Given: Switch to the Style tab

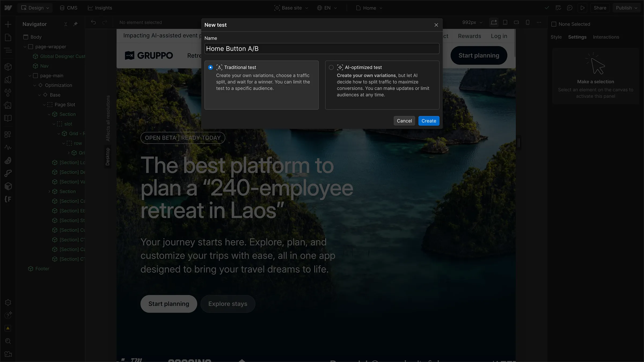Looking at the screenshot, I should (556, 37).
